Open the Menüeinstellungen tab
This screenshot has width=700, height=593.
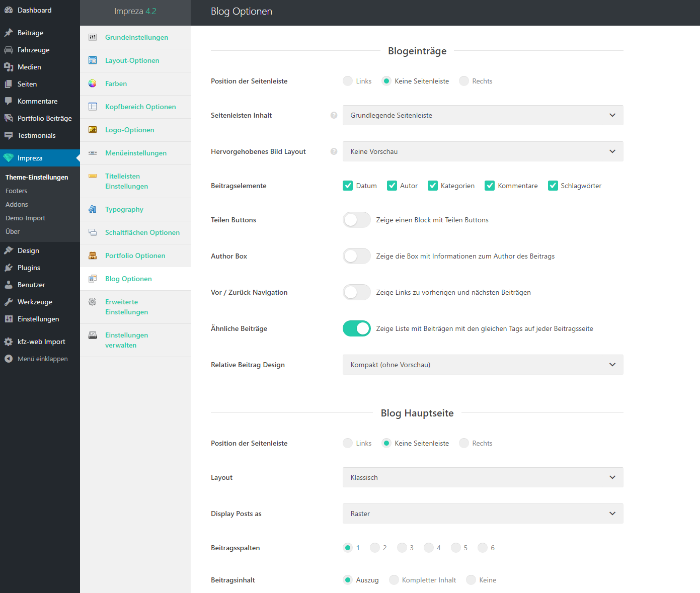click(x=135, y=153)
